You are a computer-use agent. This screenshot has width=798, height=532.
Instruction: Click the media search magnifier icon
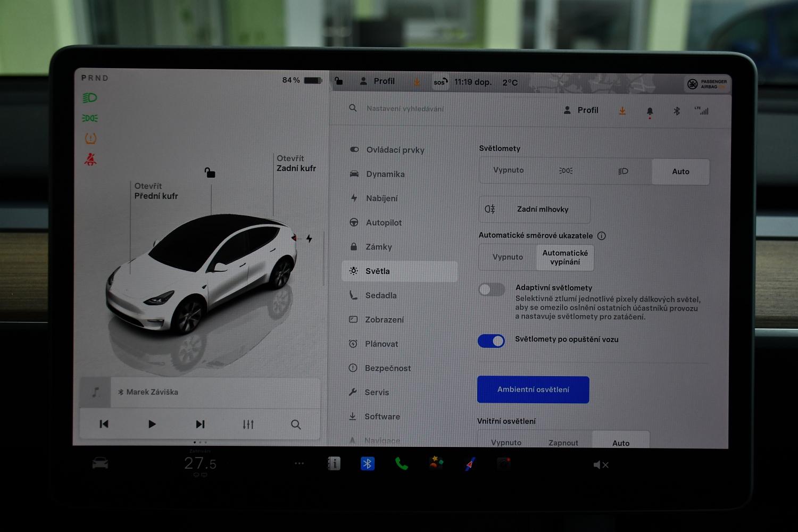pos(296,424)
